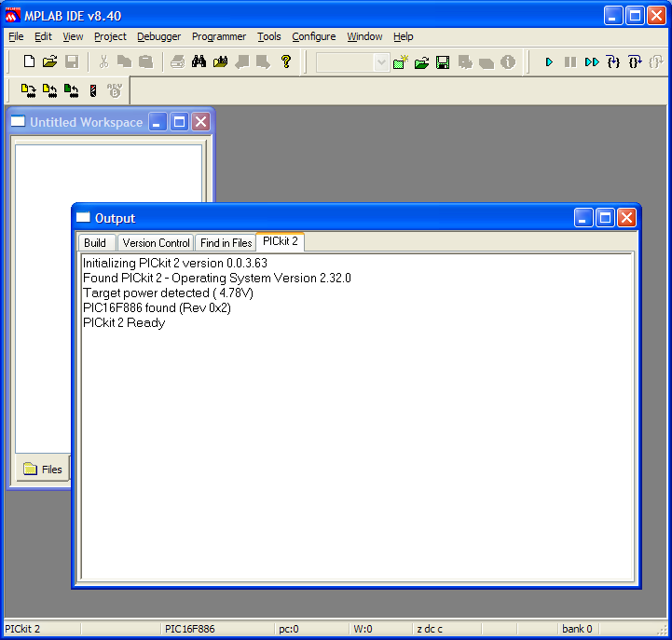This screenshot has width=672, height=640.
Task: Switch to the Version Control tab
Action: coord(156,243)
